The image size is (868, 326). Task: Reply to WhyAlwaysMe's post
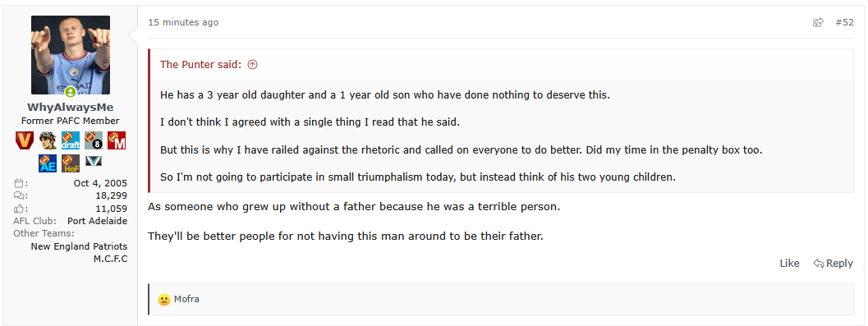click(834, 264)
